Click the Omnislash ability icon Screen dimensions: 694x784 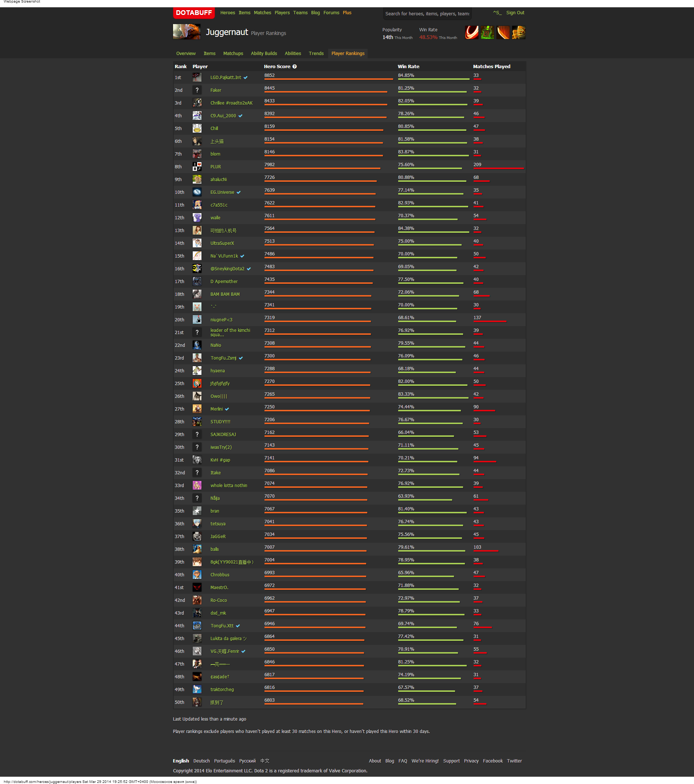coord(519,32)
